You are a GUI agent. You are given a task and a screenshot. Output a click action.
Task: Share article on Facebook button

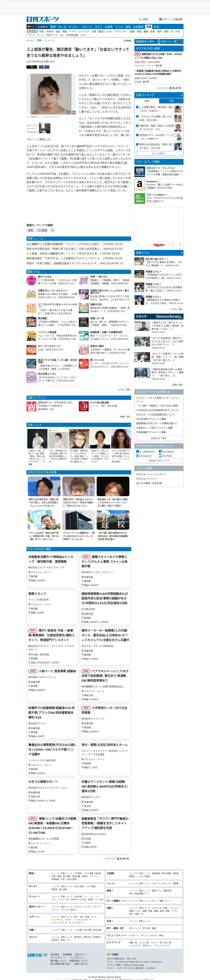coord(44,67)
